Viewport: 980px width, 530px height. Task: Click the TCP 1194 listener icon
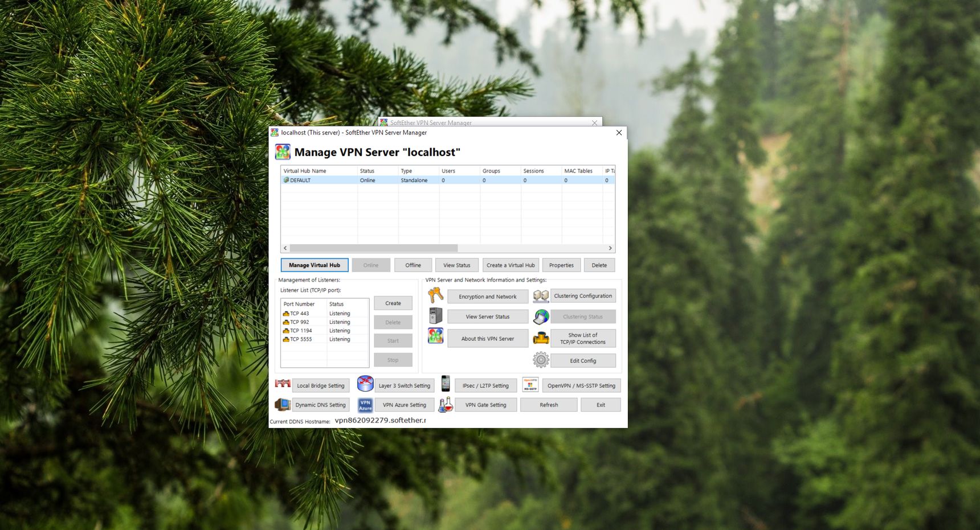(286, 331)
